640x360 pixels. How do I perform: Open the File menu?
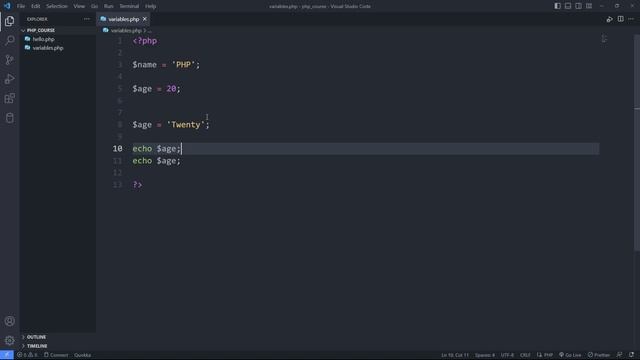pos(21,6)
